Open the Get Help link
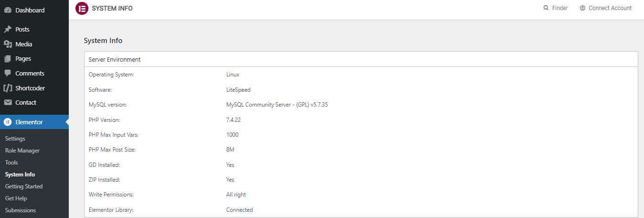 coord(16,198)
